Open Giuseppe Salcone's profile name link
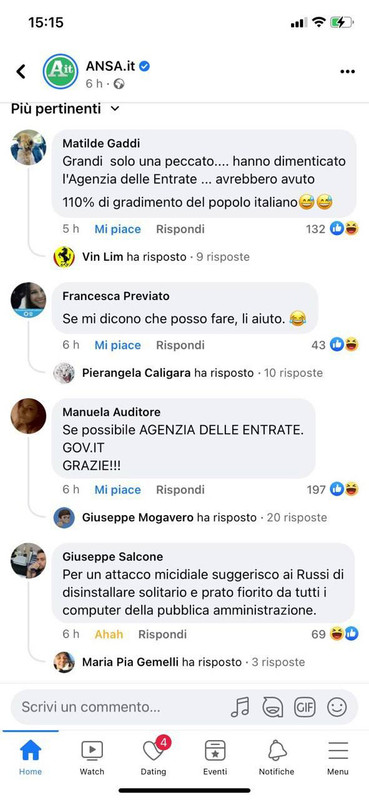Screen dimensions: 369x800 pos(113,557)
